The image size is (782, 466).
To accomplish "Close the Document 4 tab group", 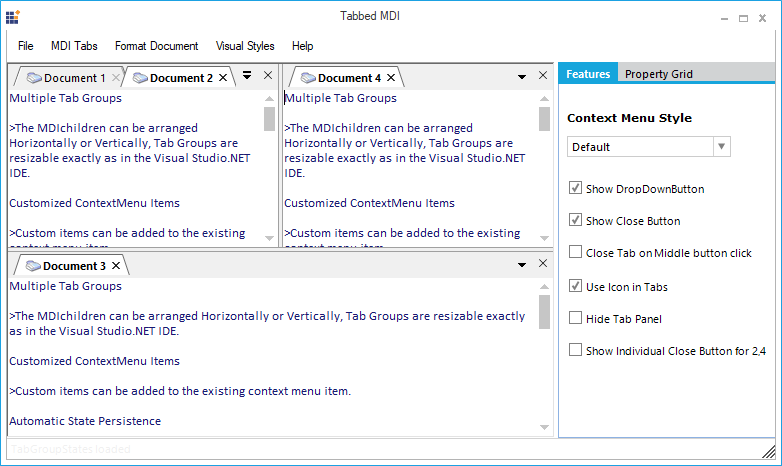I will (x=543, y=75).
